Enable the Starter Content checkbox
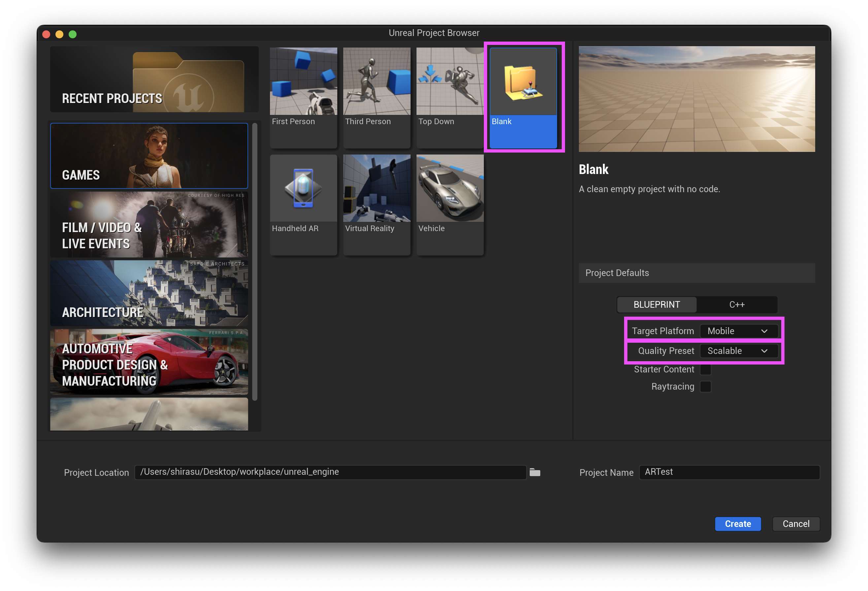 point(705,369)
